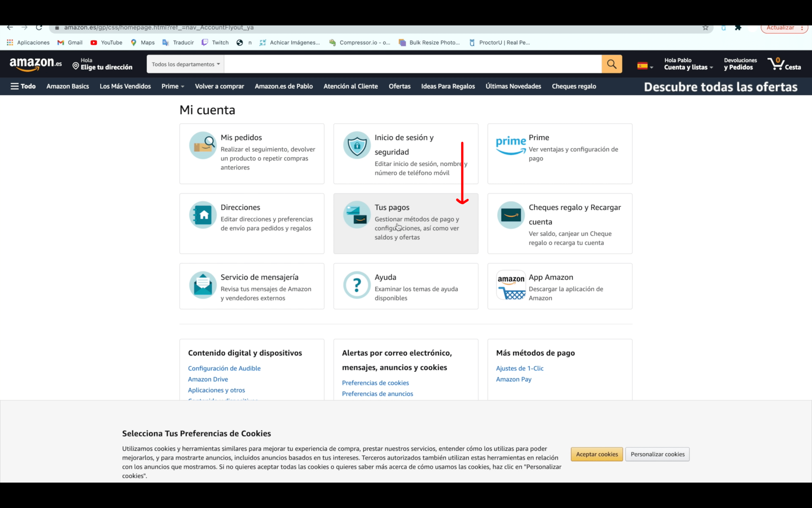
Task: Click Aceptar cookies button
Action: tap(597, 454)
